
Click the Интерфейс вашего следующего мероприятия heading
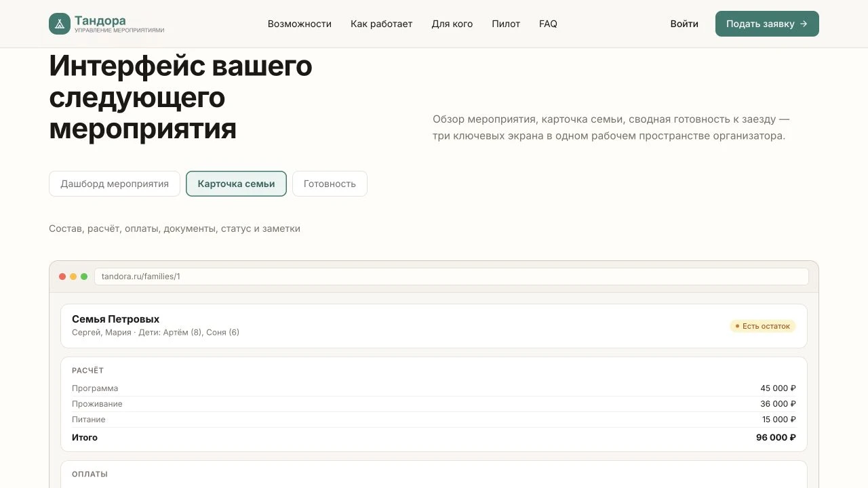coord(180,97)
